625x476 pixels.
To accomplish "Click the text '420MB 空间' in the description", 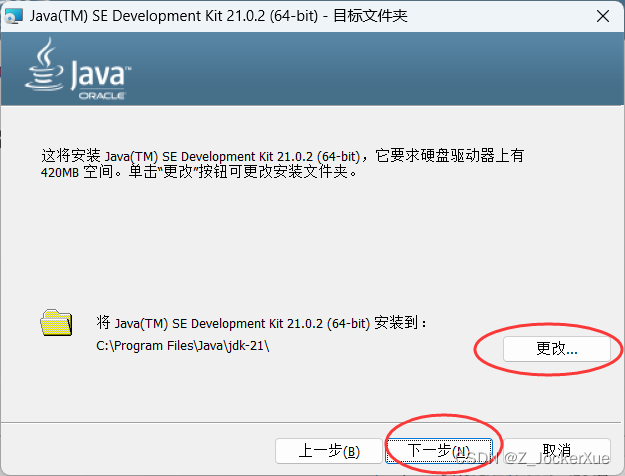I will (77, 172).
